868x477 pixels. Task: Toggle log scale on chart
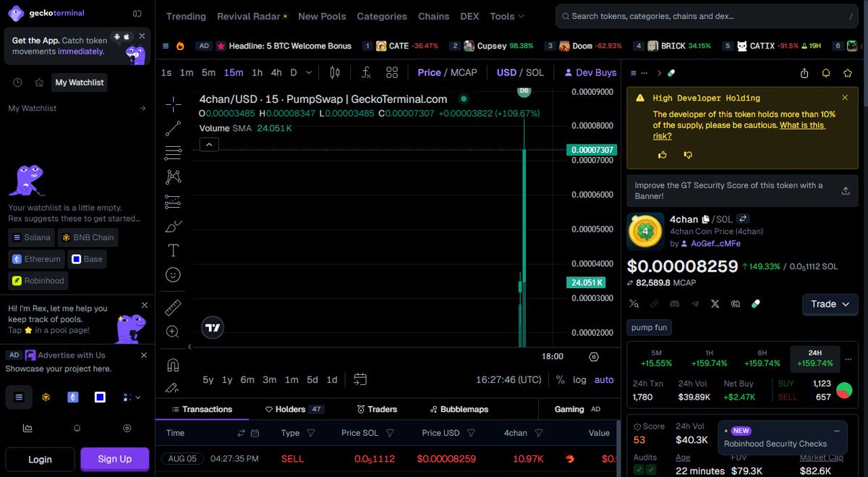coord(579,379)
